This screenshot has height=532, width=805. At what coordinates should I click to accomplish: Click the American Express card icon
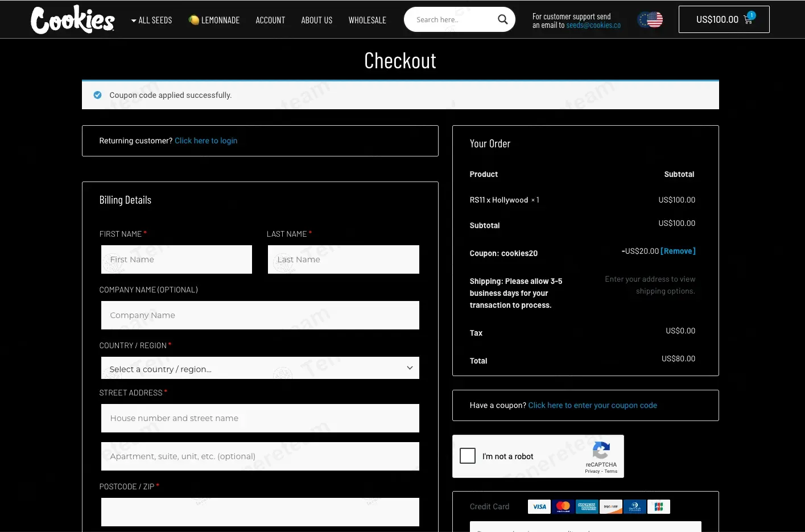587,506
